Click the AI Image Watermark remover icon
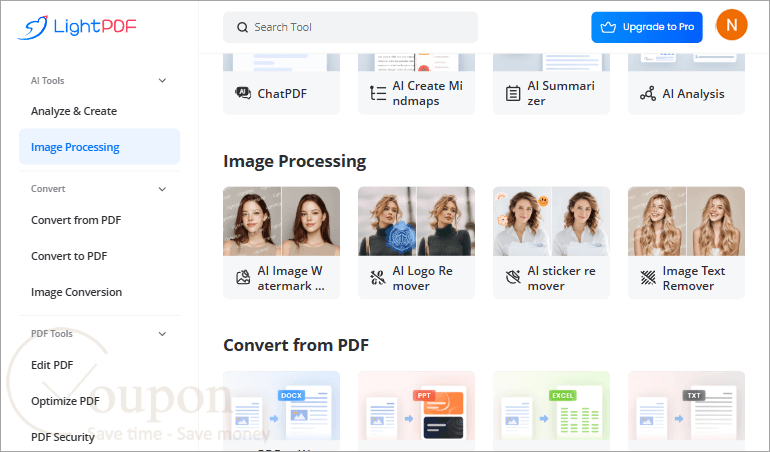The width and height of the screenshot is (770, 452). click(x=243, y=278)
